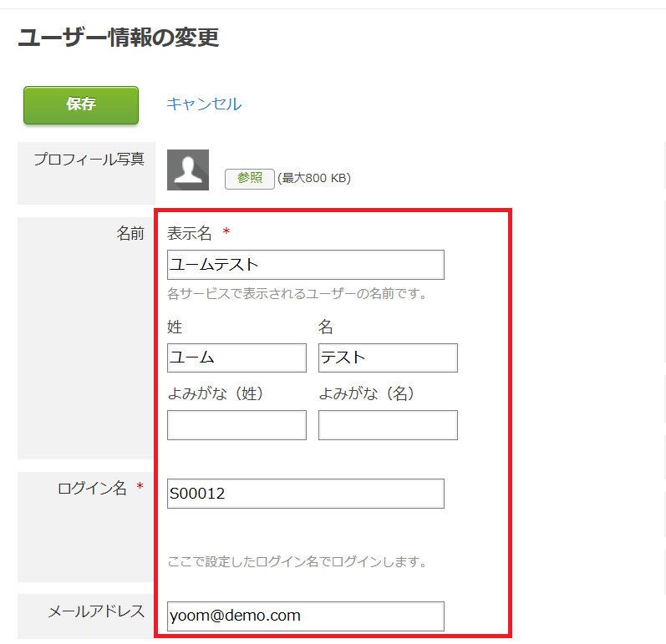666x644 pixels.
Task: Click the hint 各サービスで表示されるユーザーの名前です。
Action: pos(297,293)
